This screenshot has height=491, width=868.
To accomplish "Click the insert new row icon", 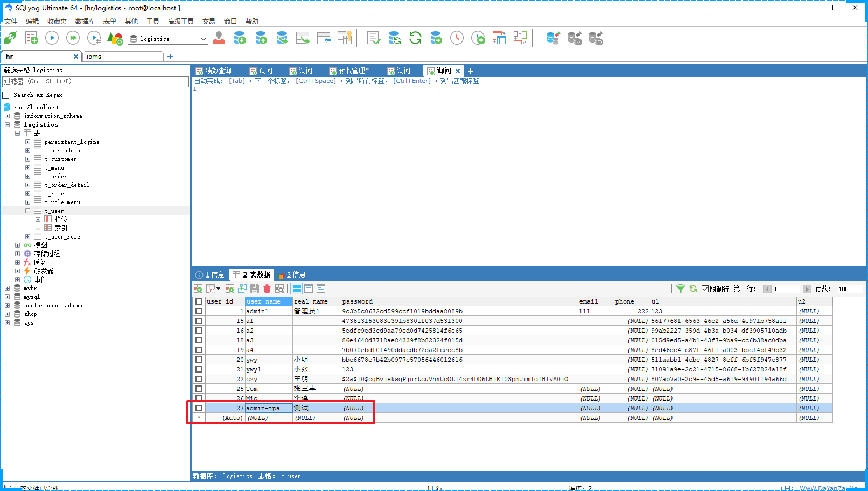I will (230, 289).
